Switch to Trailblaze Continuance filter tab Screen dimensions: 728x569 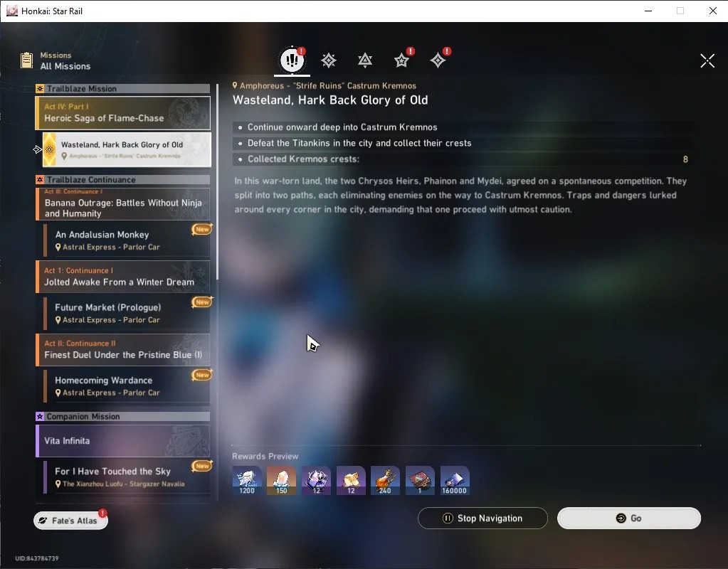click(x=365, y=60)
